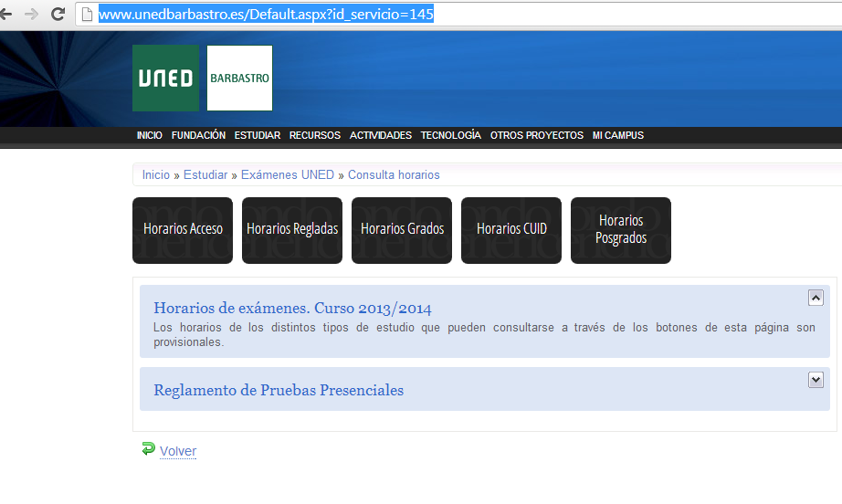Open the ESTUDIAR menu
The width and height of the screenshot is (842, 504).
(x=257, y=135)
